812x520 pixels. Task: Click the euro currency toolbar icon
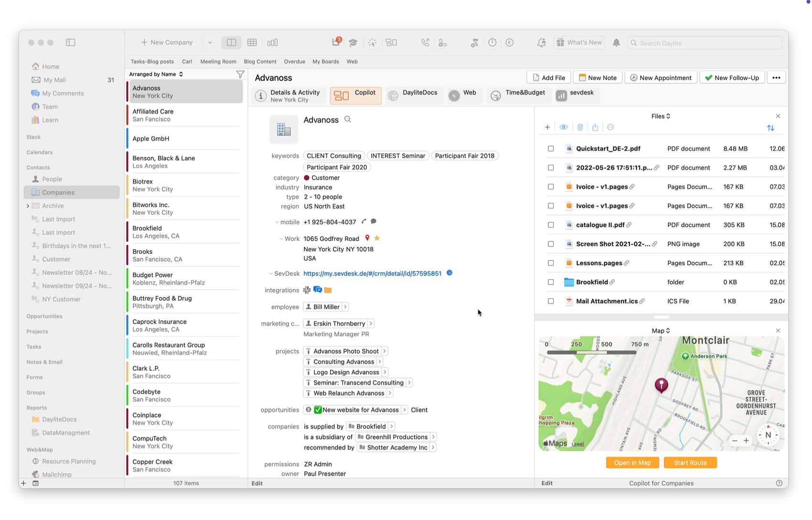point(510,43)
